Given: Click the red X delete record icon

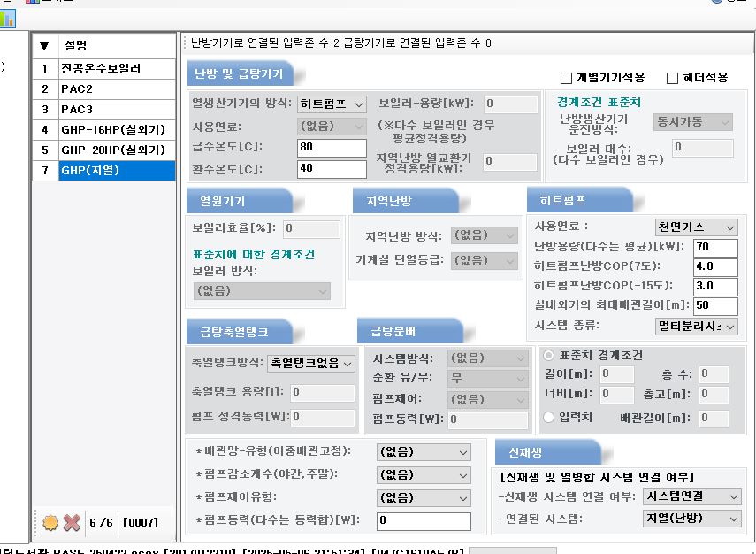Looking at the screenshot, I should point(72,522).
